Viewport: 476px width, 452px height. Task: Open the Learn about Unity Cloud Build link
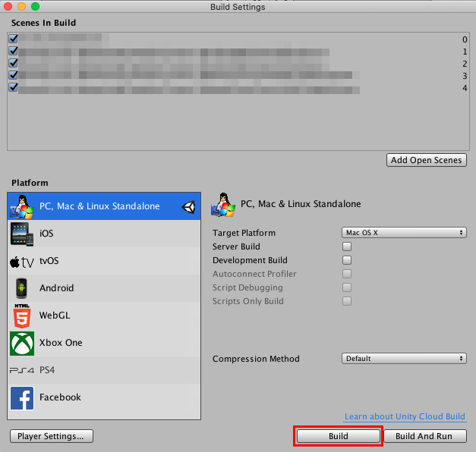point(405,416)
